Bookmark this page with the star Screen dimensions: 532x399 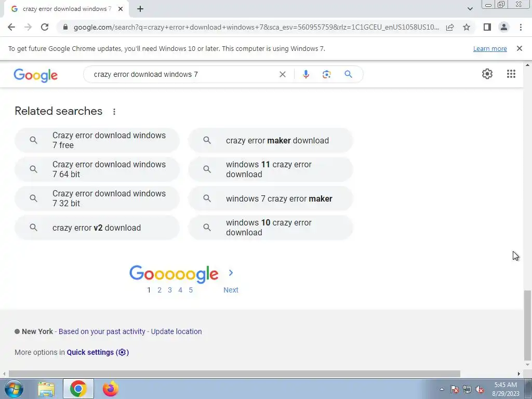click(467, 27)
